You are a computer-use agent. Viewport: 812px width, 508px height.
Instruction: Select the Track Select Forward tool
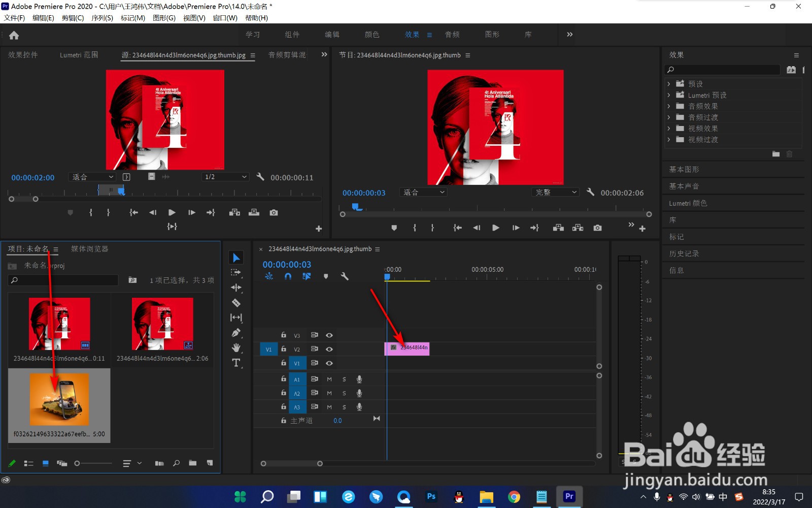(236, 273)
